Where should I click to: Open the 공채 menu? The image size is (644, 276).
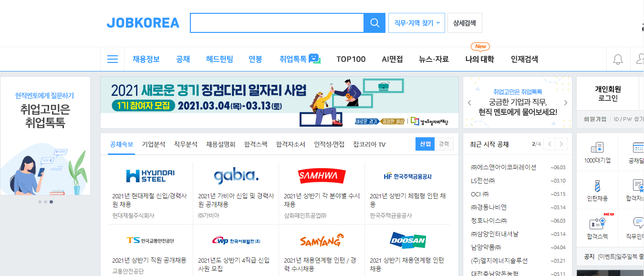[x=183, y=59]
